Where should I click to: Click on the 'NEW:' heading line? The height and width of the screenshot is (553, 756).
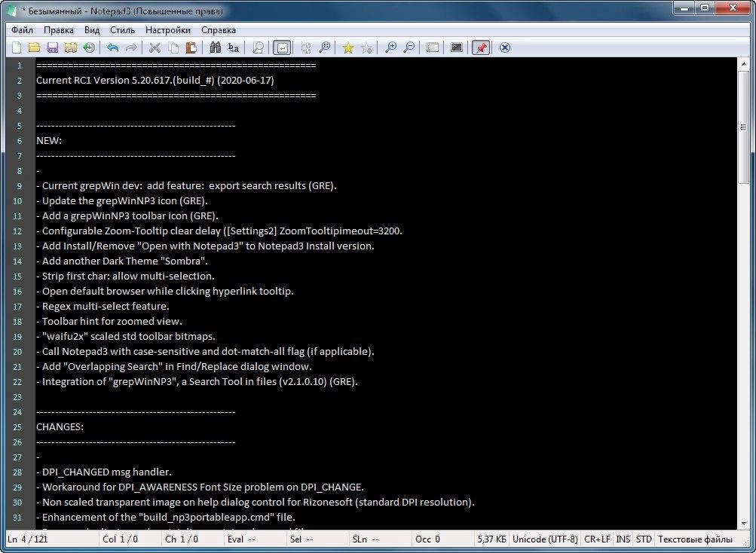coord(49,141)
